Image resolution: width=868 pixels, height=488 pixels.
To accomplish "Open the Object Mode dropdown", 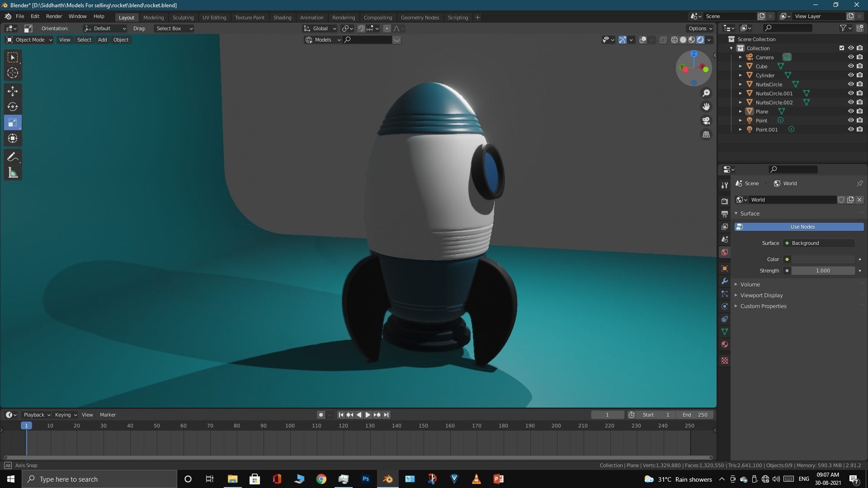I will click(29, 40).
